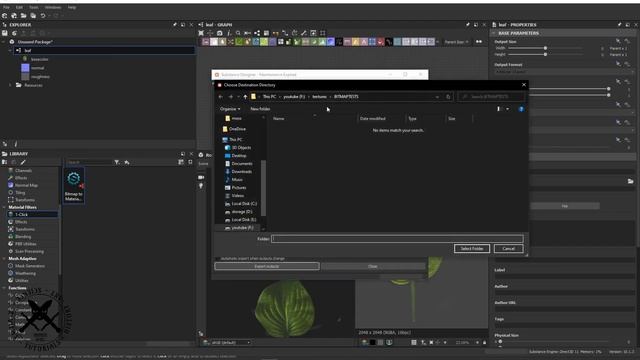Click the save icon in Explorer toolbar
640x360 pixels.
coord(4,33)
